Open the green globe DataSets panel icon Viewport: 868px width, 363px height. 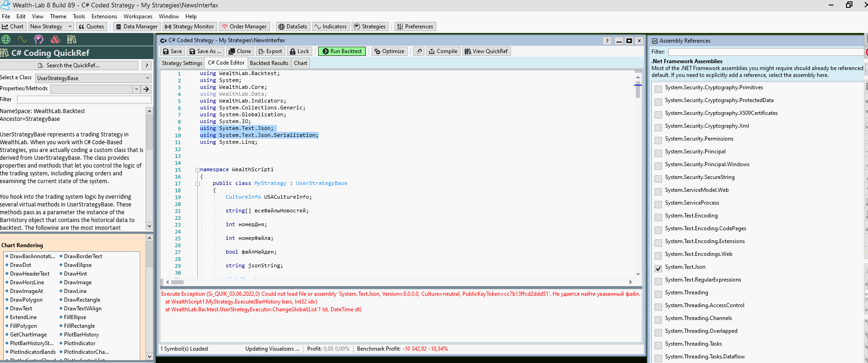(x=6, y=39)
